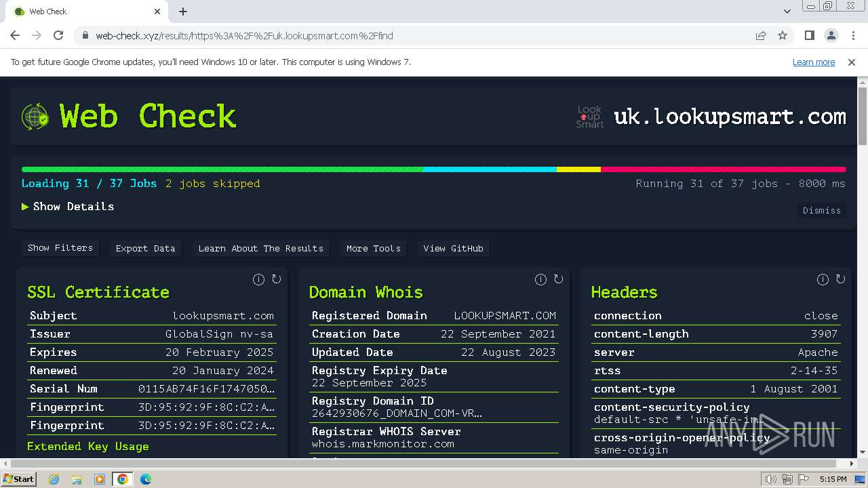
Task: Click Chrome icon in taskbar
Action: (122, 479)
